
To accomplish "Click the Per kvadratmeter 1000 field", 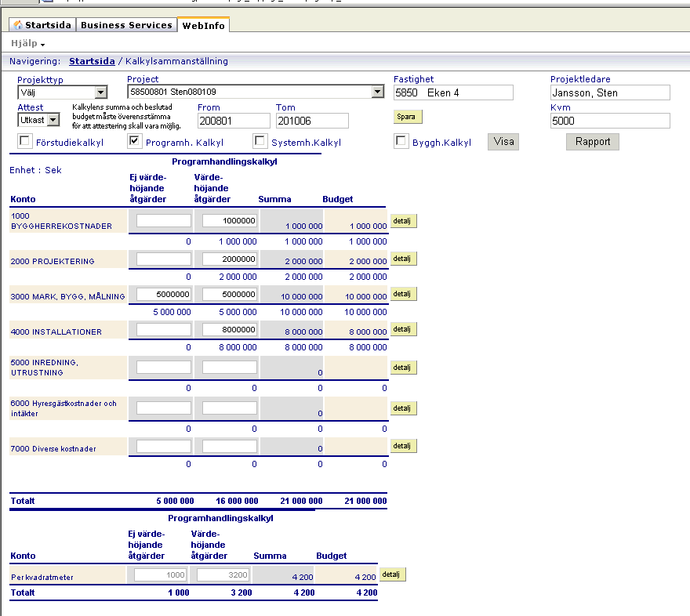I will tap(161, 574).
